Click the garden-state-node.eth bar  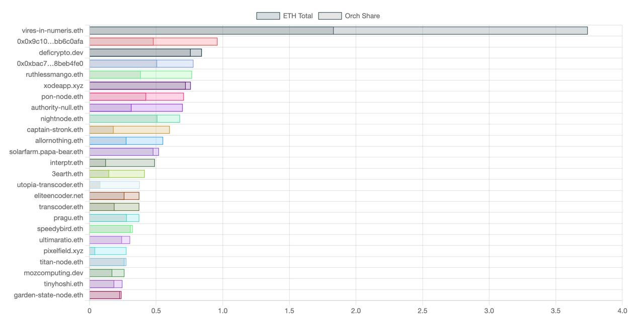click(105, 295)
